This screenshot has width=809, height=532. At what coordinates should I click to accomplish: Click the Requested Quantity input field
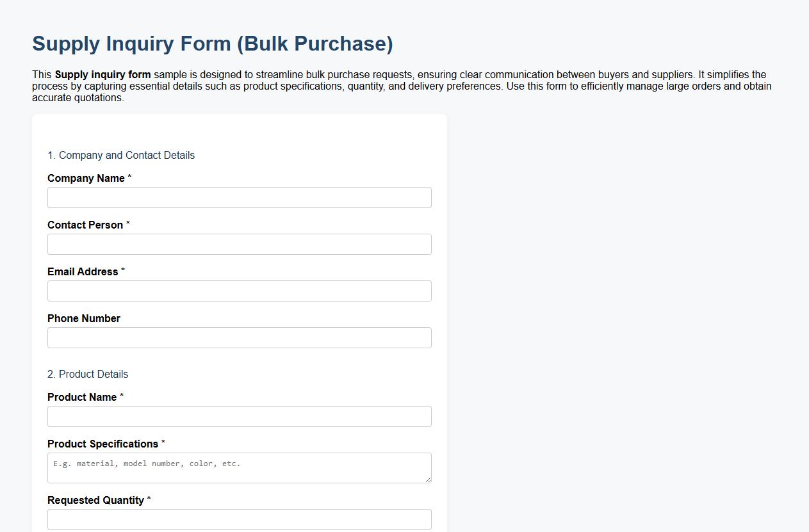point(239,519)
